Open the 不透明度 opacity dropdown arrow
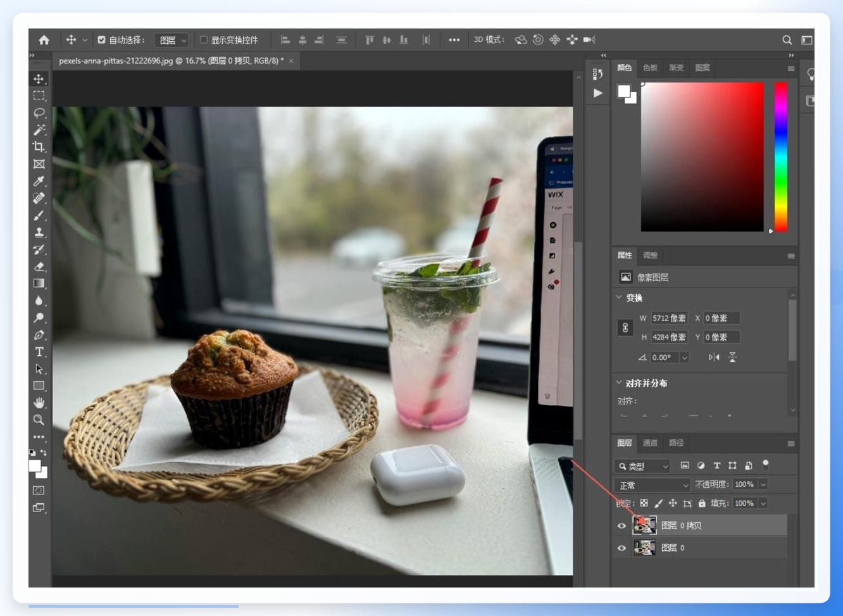Viewport: 843px width, 616px height. click(763, 484)
